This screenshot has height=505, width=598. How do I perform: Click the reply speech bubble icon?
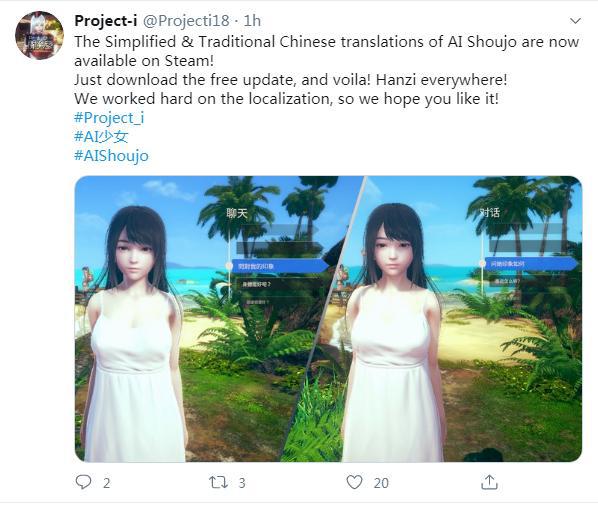(x=84, y=482)
